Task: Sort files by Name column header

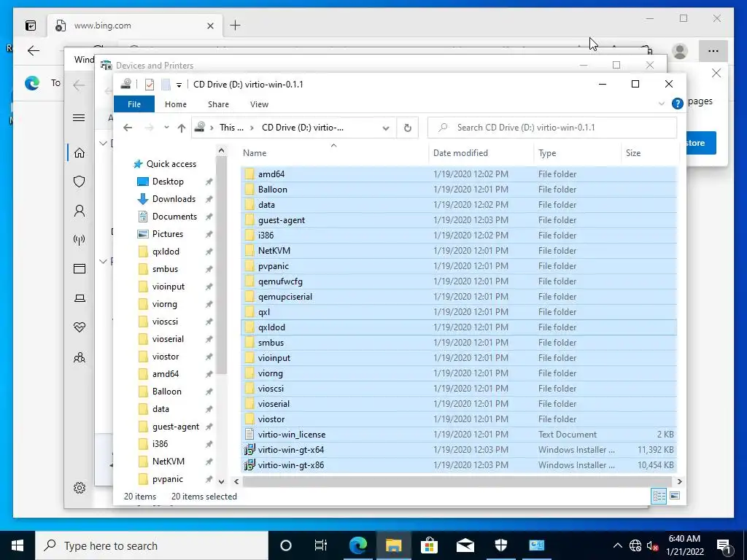Action: (x=333, y=153)
